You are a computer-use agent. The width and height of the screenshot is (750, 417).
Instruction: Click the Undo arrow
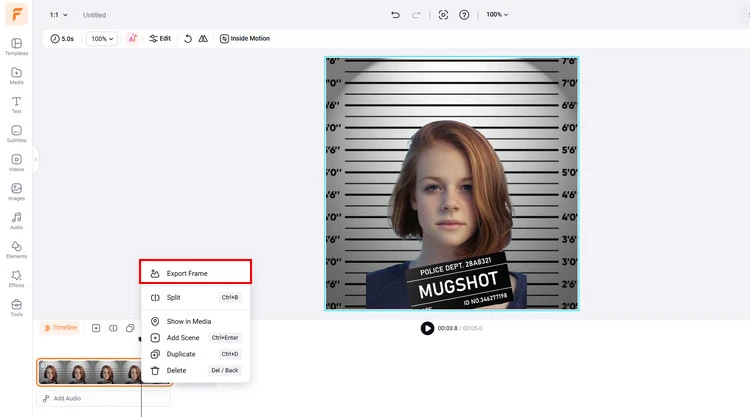pos(395,15)
